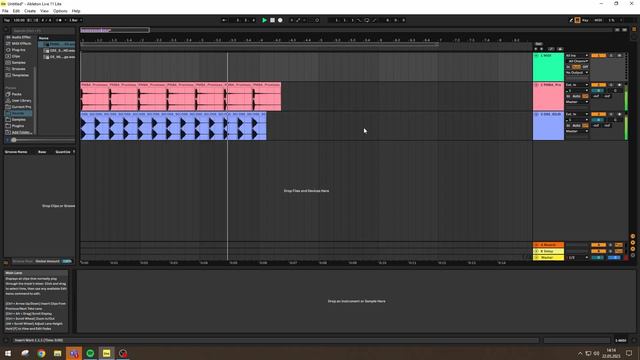
Task: Open MIDI track 'All Channels' dropdown
Action: (577, 61)
